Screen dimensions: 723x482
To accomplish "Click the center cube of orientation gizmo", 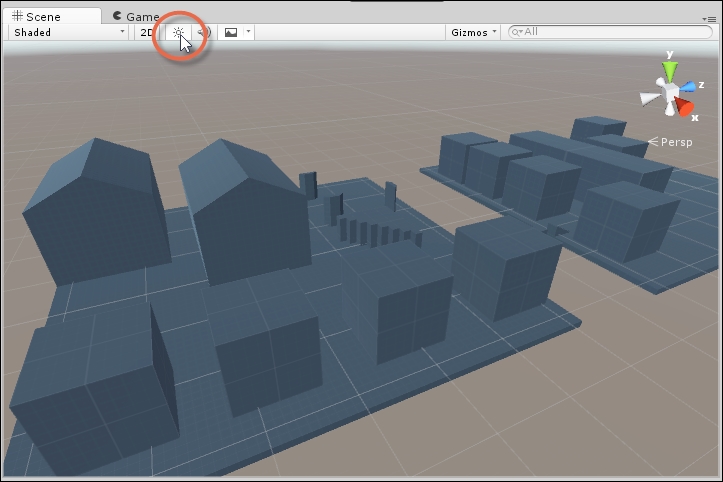I will click(x=668, y=92).
